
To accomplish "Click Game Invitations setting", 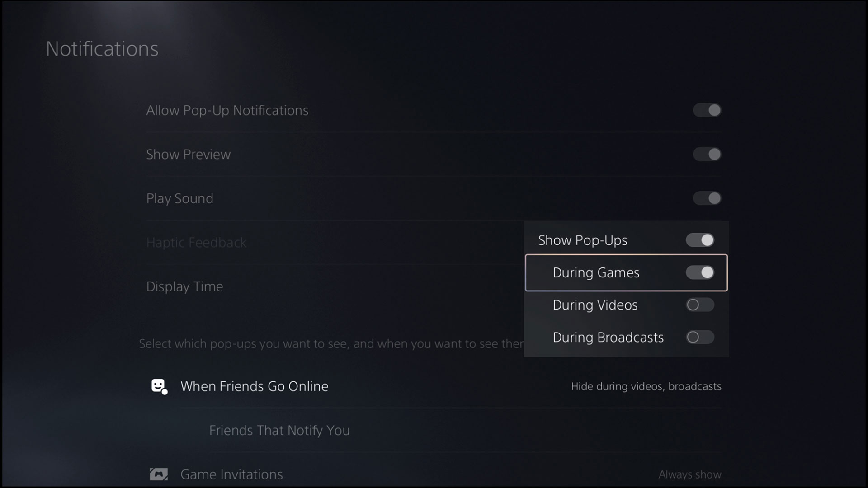I will [232, 474].
